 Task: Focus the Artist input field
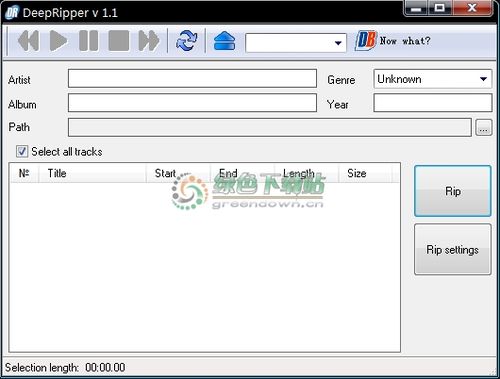click(x=192, y=79)
